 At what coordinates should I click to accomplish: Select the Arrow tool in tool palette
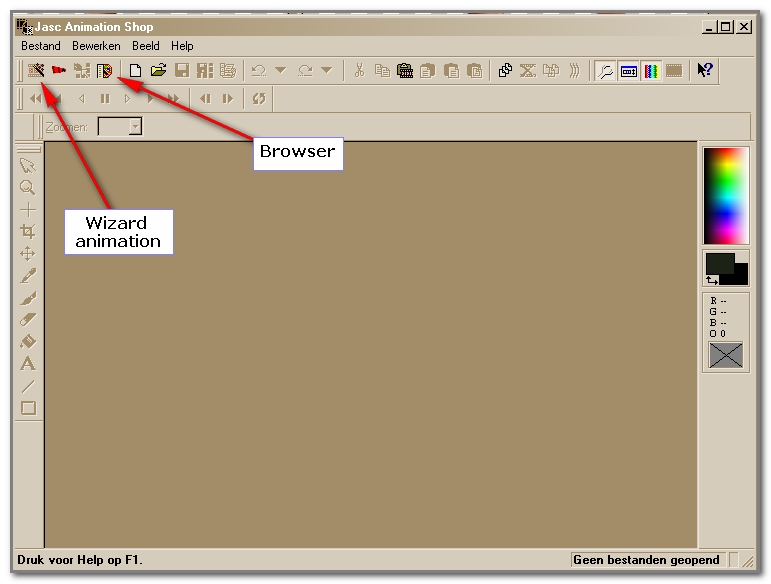click(x=28, y=166)
